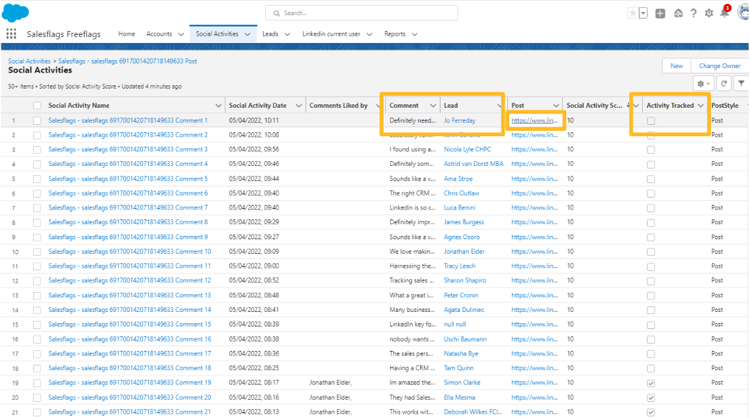Go to the Home tab

[x=126, y=34]
